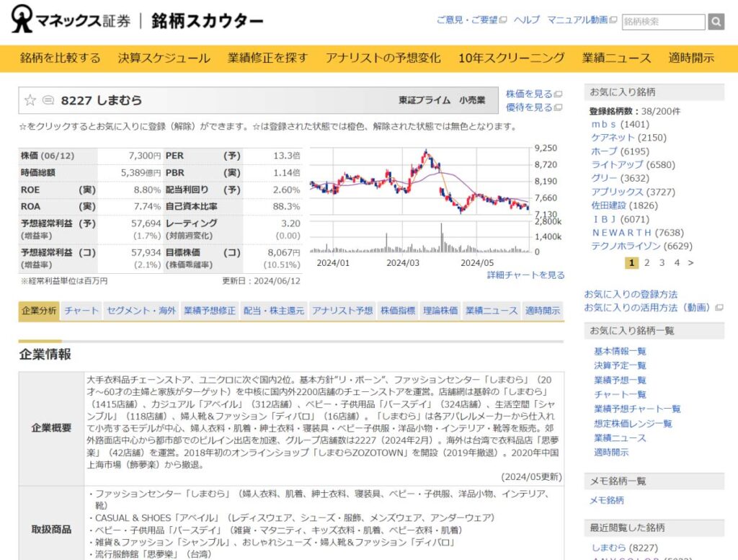The image size is (738, 560).
Task: Open お気に入りの登録方法 link
Action: (x=631, y=295)
